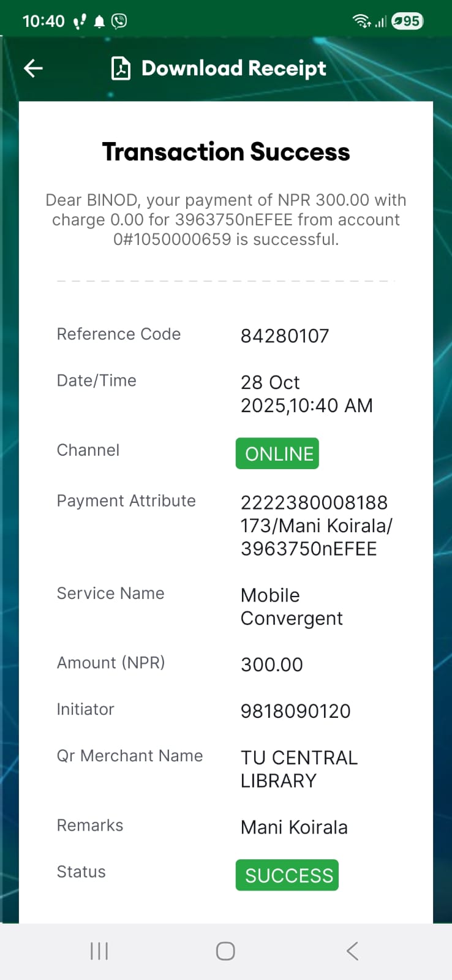Image resolution: width=452 pixels, height=980 pixels.
Task: Tap the PDF document icon
Action: [121, 69]
